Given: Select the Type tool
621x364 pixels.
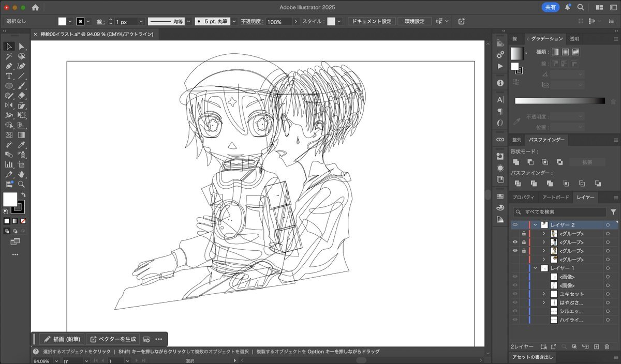Looking at the screenshot, I should pyautogui.click(x=9, y=76).
